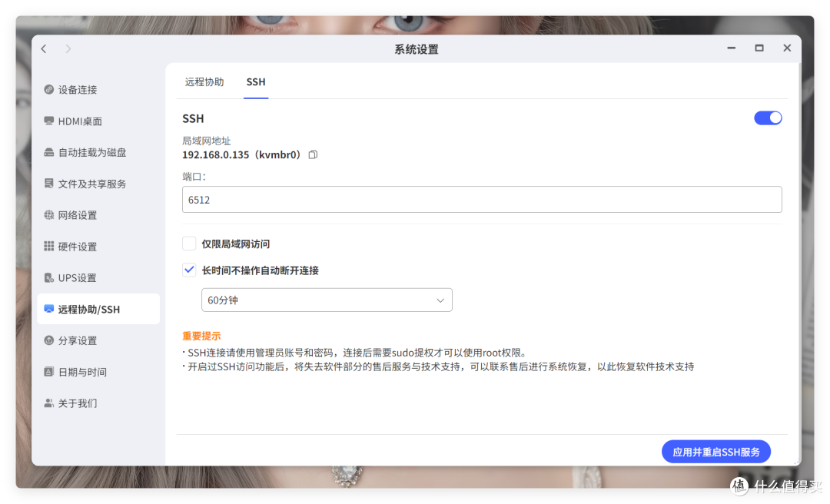The image size is (830, 504).
Task: Click the 硬件设置 grid icon
Action: coord(48,246)
